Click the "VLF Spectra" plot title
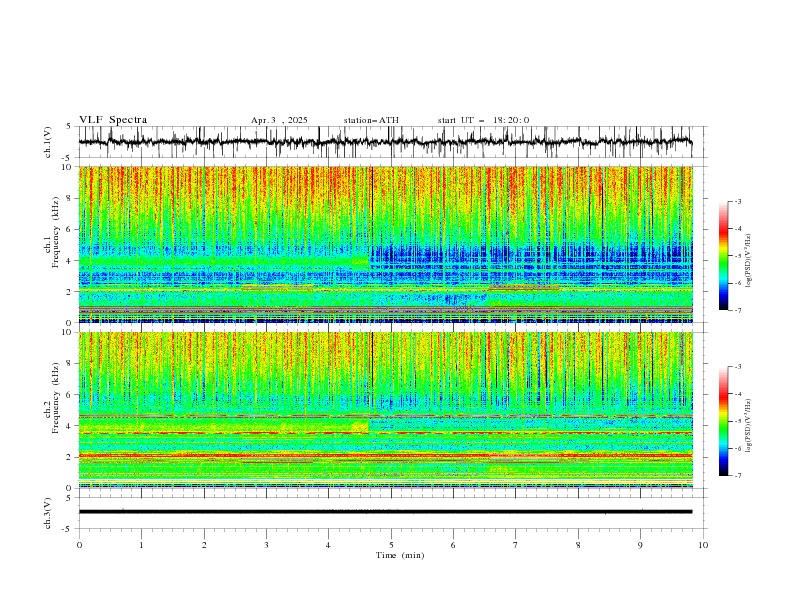 click(113, 120)
